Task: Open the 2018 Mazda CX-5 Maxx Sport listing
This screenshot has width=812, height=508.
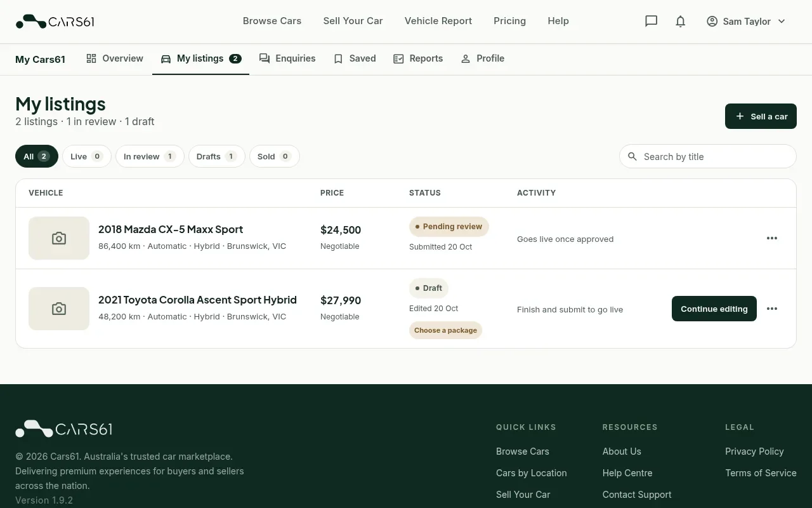Action: pyautogui.click(x=171, y=229)
